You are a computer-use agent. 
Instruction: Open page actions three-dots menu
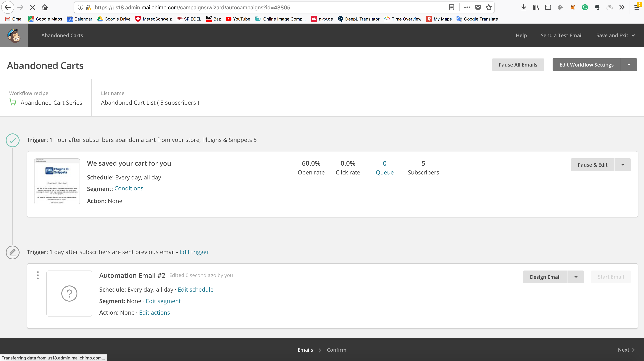pyautogui.click(x=467, y=7)
